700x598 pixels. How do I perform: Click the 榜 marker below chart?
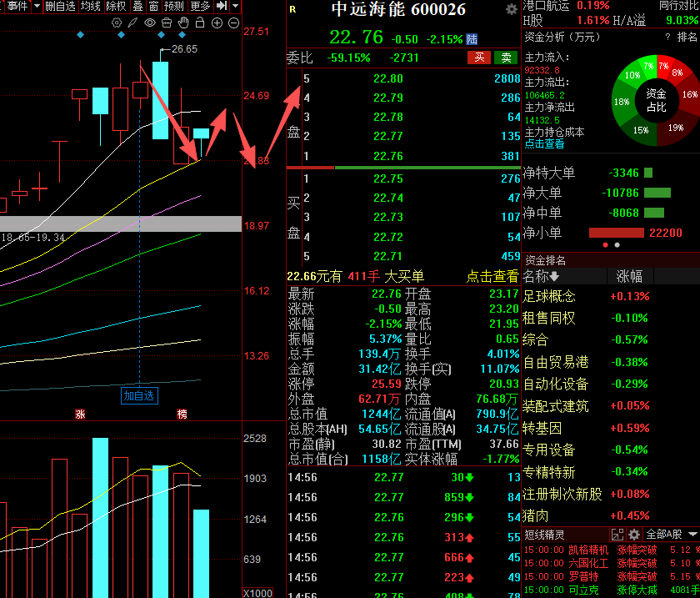coord(182,415)
